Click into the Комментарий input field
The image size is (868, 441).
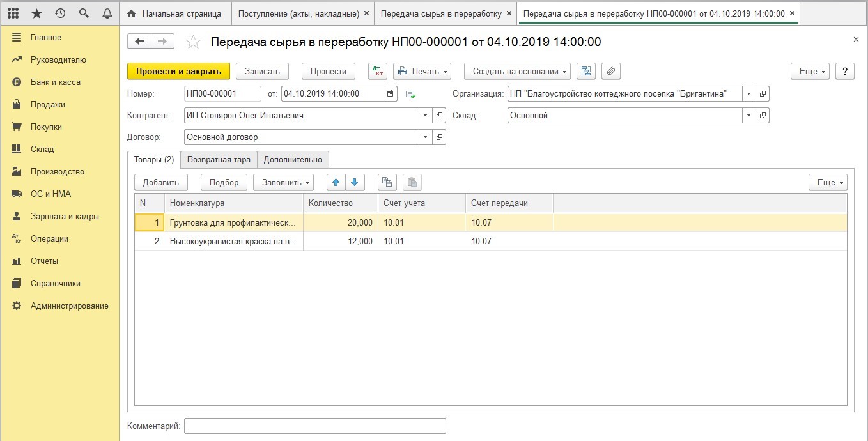coord(314,426)
